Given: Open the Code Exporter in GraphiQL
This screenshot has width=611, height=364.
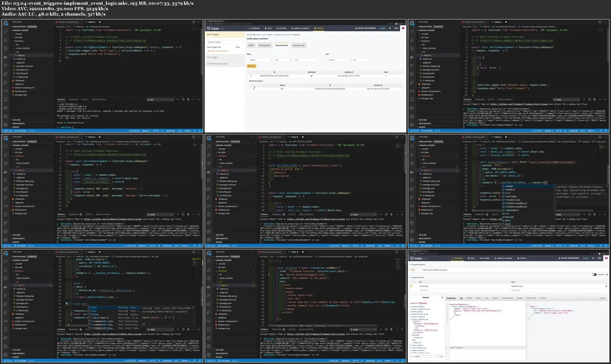Looking at the screenshot, I should point(508,298).
